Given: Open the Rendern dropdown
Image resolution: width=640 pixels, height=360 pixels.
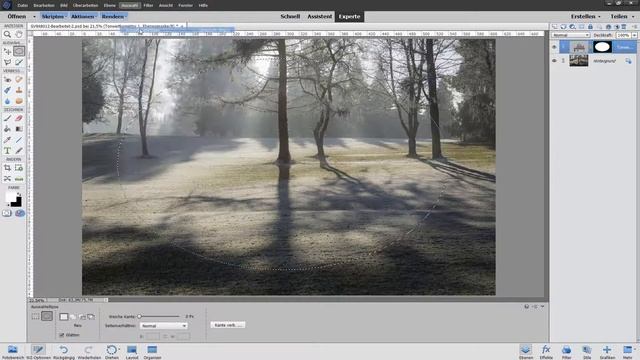Looking at the screenshot, I should (113, 16).
